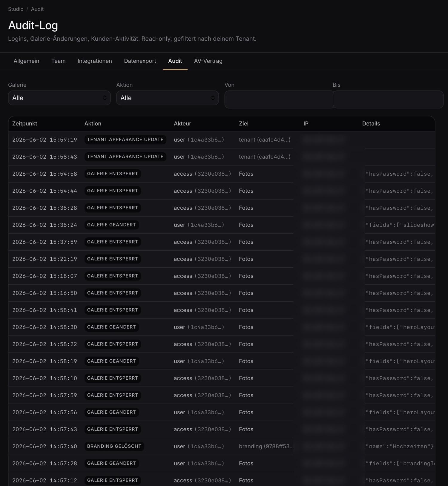Screen dimensions: 448x486
Task: Open the Galerie filter dropdown
Action: pyautogui.click(x=59, y=98)
